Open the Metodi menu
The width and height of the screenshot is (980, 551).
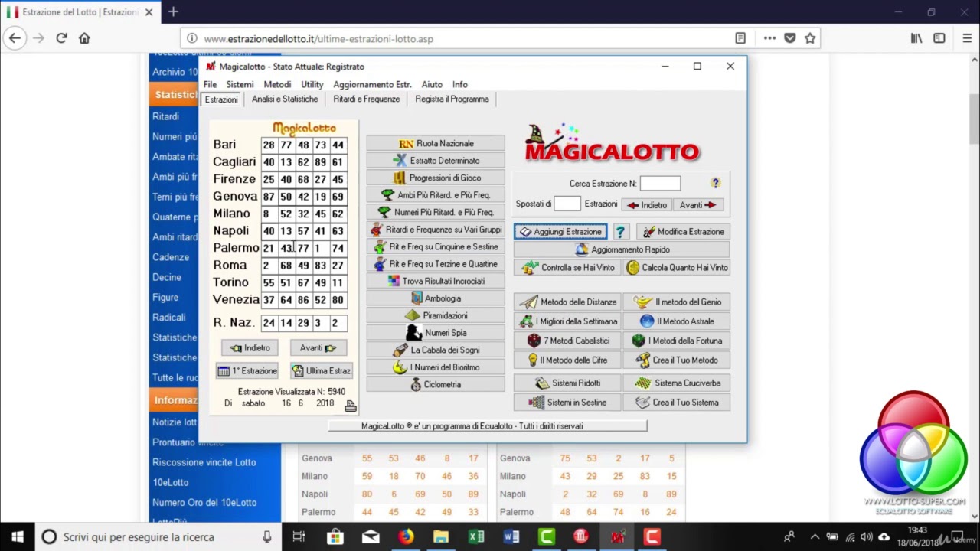[x=277, y=84]
